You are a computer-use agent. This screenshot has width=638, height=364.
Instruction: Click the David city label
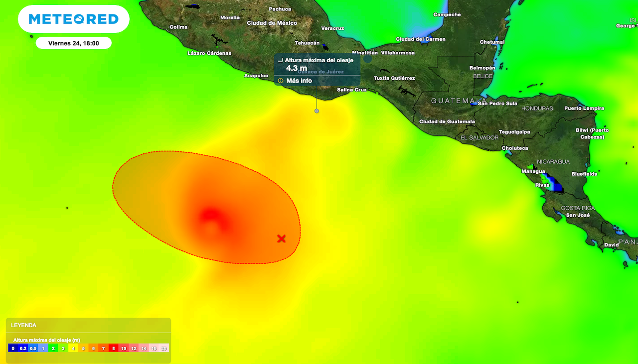612,245
